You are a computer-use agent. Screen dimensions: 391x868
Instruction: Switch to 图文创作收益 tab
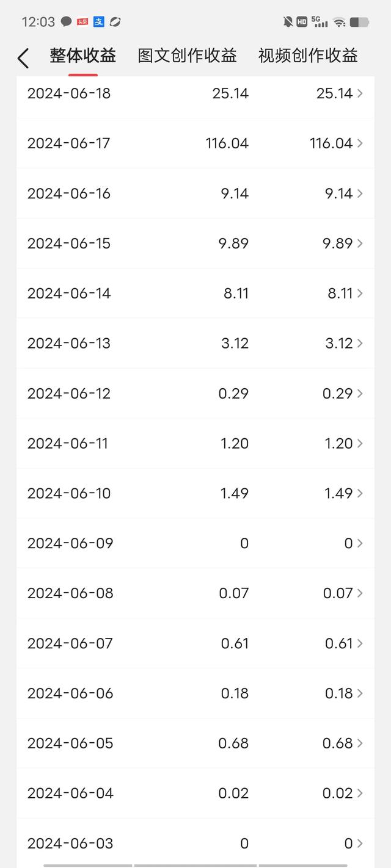[187, 56]
